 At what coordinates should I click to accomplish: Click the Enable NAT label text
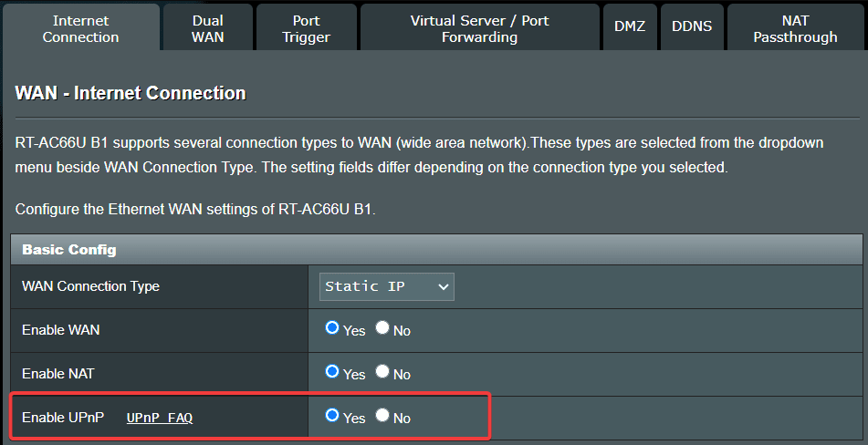pyautogui.click(x=58, y=374)
